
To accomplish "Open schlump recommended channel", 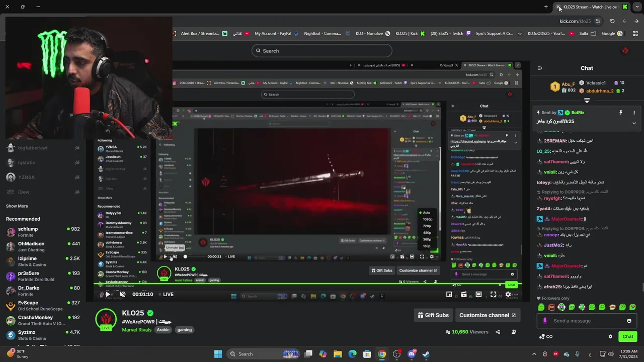I will (x=43, y=232).
